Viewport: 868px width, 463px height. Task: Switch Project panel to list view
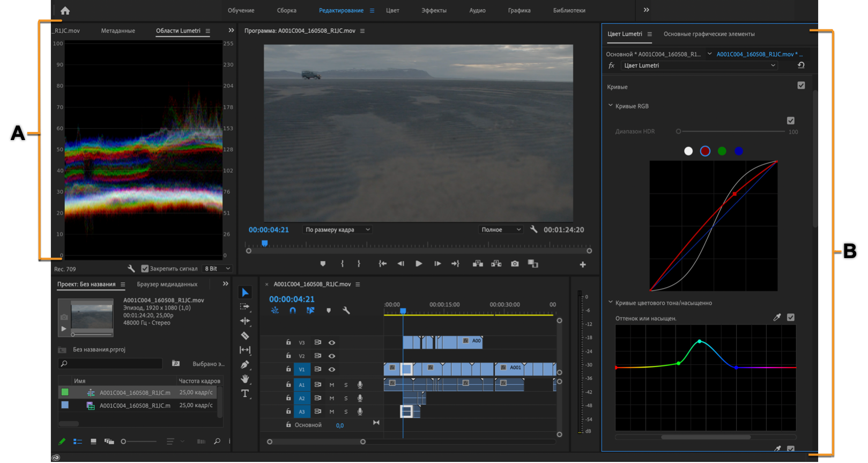point(78,442)
